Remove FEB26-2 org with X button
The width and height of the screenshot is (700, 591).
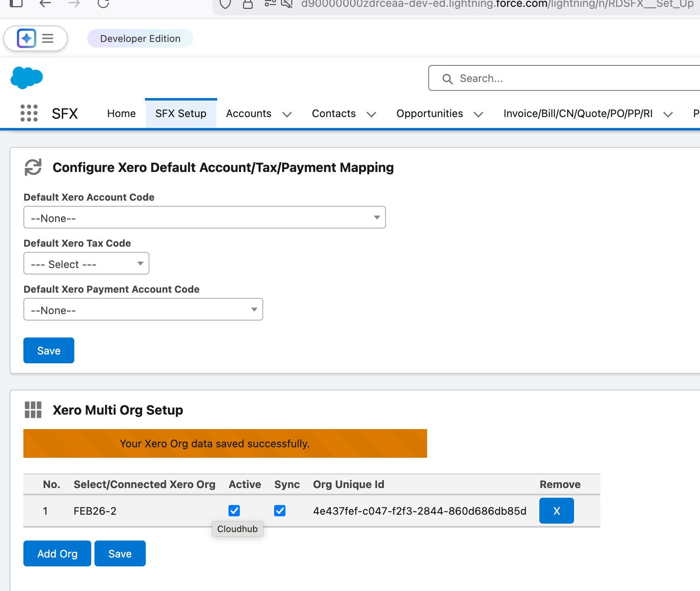556,511
